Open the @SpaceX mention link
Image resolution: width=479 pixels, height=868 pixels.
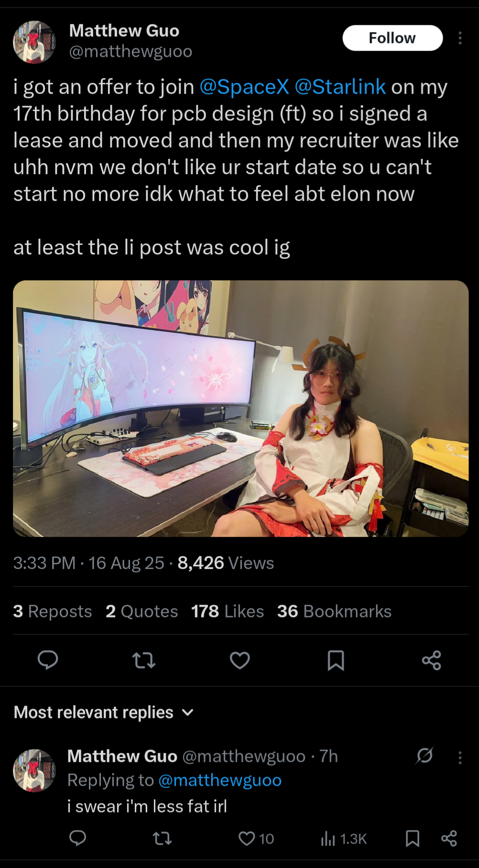[x=244, y=87]
